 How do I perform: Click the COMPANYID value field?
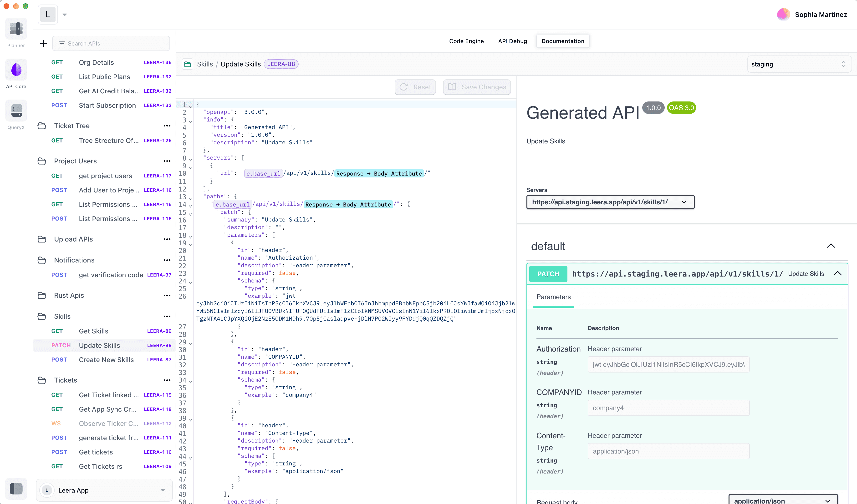pyautogui.click(x=668, y=408)
